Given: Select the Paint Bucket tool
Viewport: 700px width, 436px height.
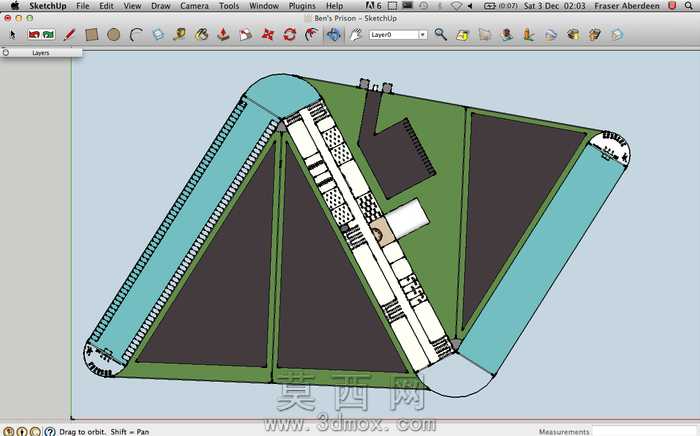Looking at the screenshot, I should pos(201,34).
